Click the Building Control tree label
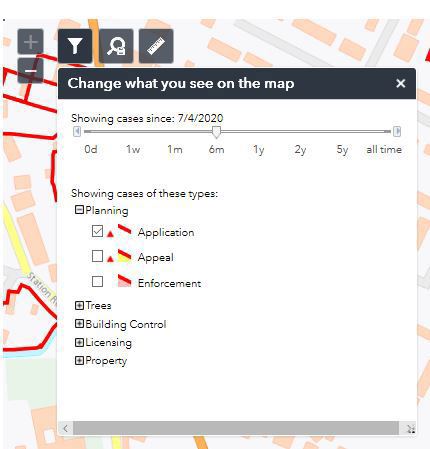The height and width of the screenshot is (449, 430). (126, 324)
